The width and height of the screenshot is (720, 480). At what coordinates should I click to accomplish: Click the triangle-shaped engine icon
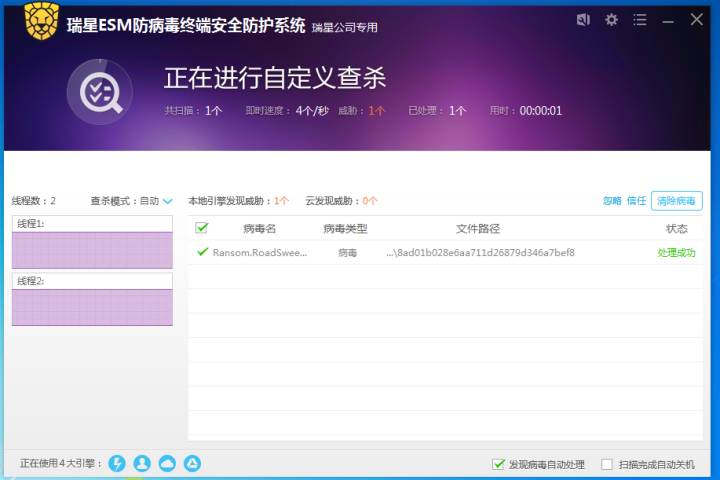pyautogui.click(x=192, y=463)
